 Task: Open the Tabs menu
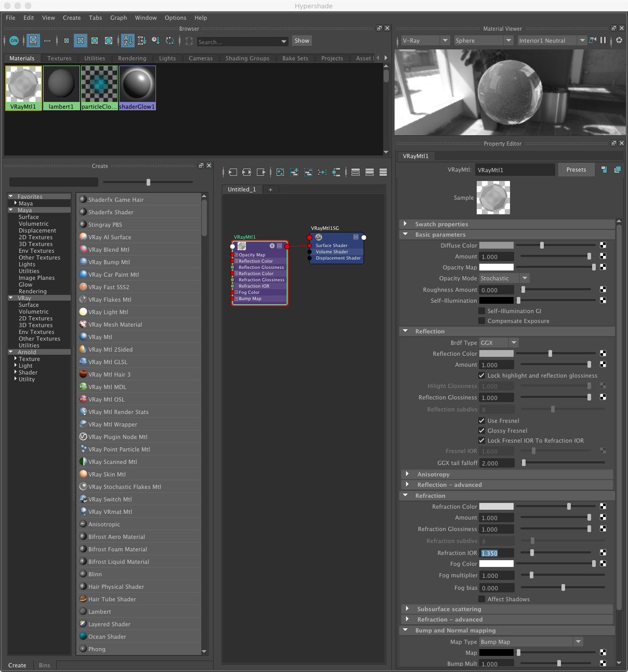click(x=96, y=18)
